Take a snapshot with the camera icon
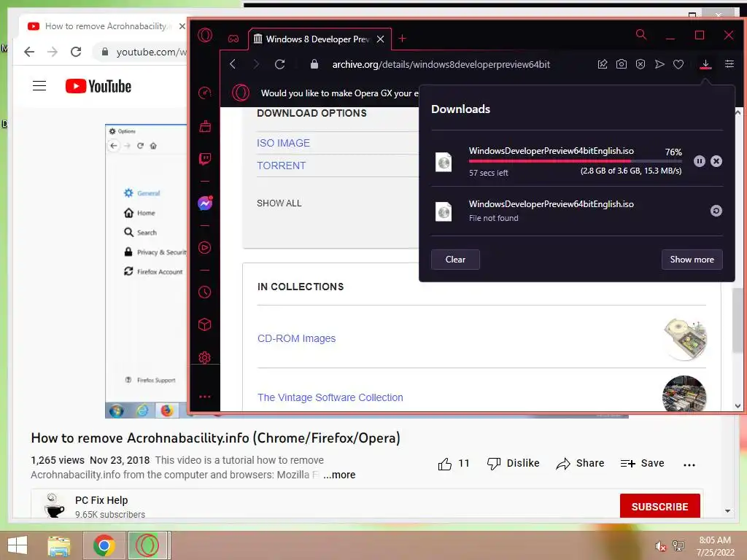Screen dimensions: 747x560 [622, 64]
